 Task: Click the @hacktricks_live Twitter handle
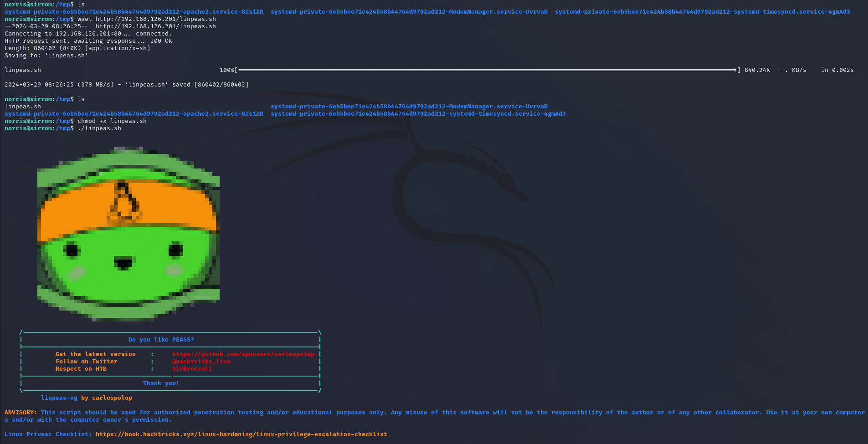pos(201,362)
